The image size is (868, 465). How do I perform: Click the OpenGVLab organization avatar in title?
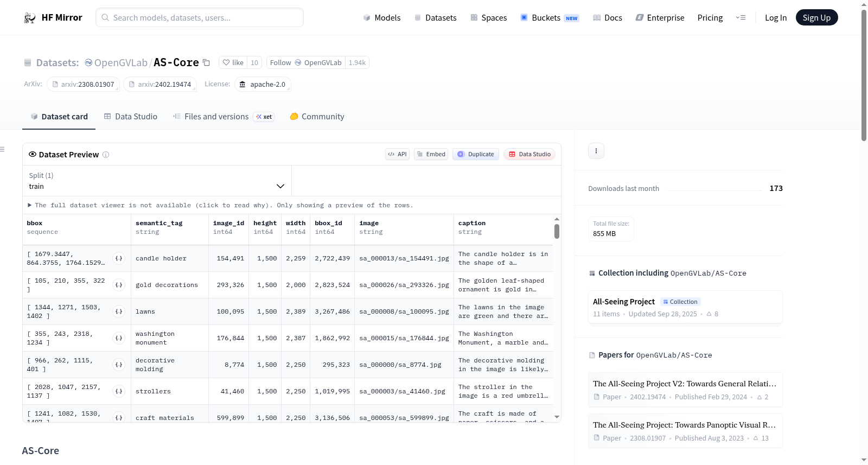coord(88,63)
